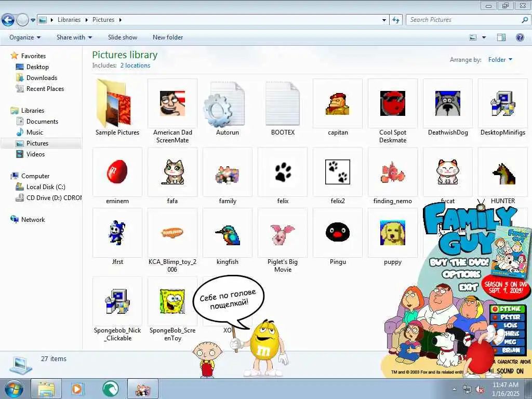Click the Refresh button beside address bar
This screenshot has width=532, height=399.
395,20
